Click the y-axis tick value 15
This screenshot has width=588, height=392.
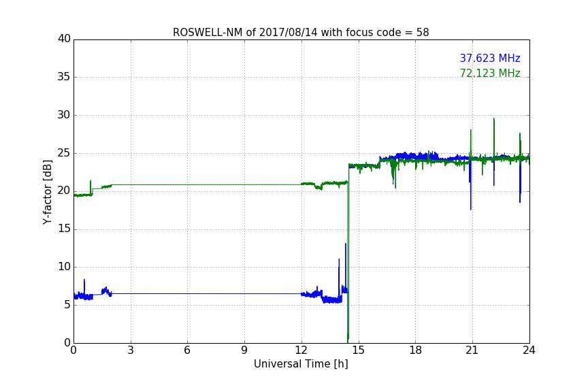[64, 229]
